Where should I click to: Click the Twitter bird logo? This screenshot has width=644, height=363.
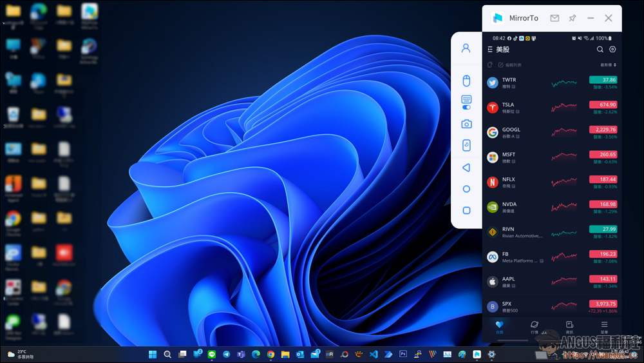click(493, 83)
